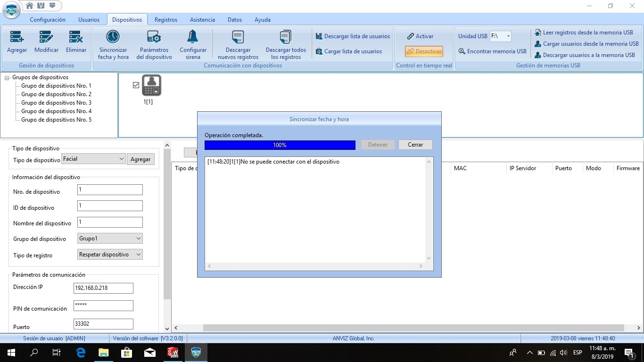This screenshot has width=644, height=362.
Task: Open the Ayuda tab
Action: click(263, 20)
